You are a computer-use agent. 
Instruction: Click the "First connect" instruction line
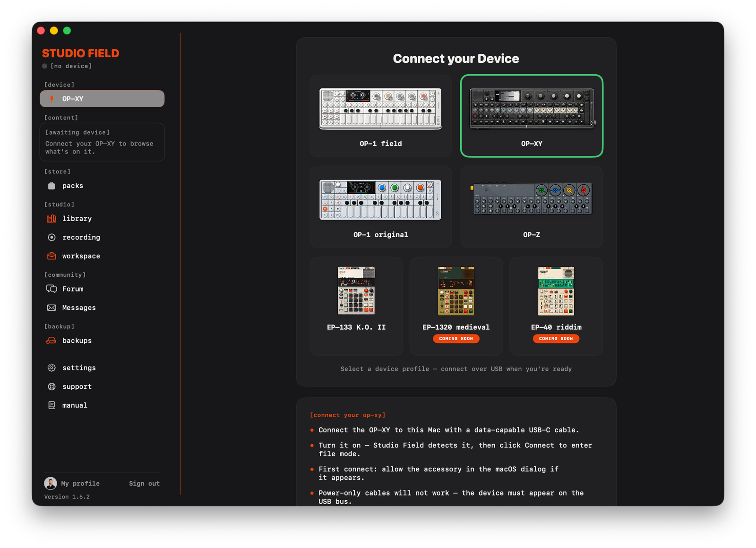click(438, 473)
